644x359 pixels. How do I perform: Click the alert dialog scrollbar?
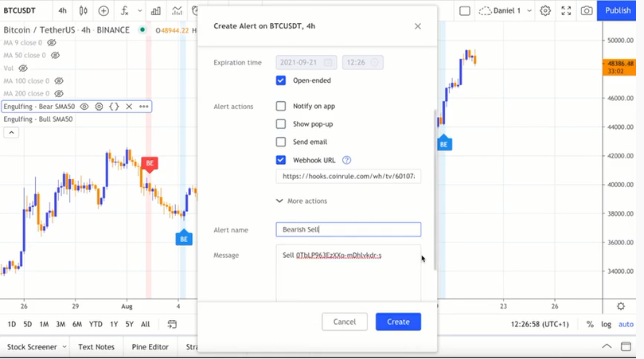point(435,189)
